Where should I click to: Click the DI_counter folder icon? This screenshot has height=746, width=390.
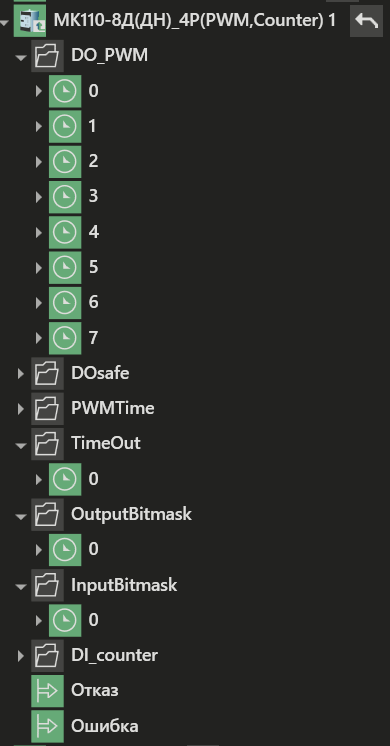pos(47,655)
